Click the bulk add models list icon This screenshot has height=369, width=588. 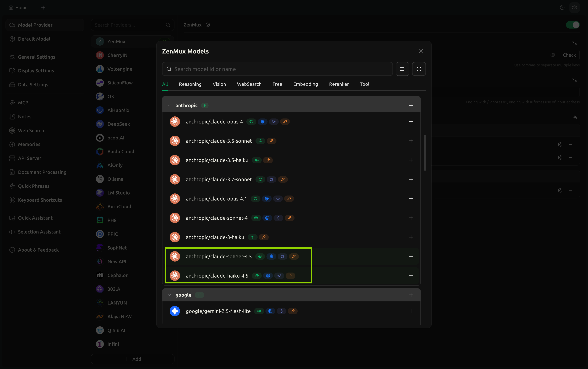coord(402,69)
